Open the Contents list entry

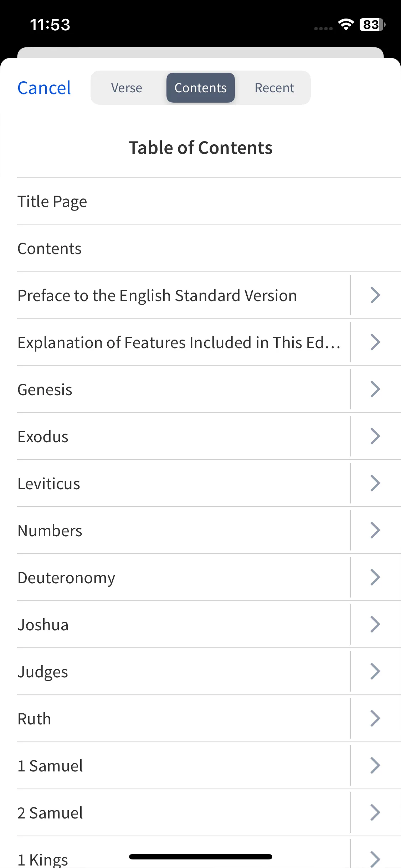209,248
